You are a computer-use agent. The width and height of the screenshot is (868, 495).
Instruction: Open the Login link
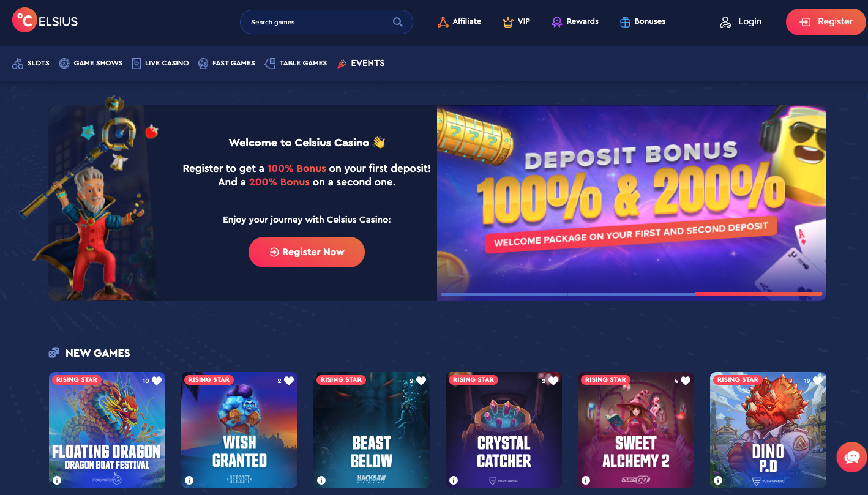coord(741,22)
